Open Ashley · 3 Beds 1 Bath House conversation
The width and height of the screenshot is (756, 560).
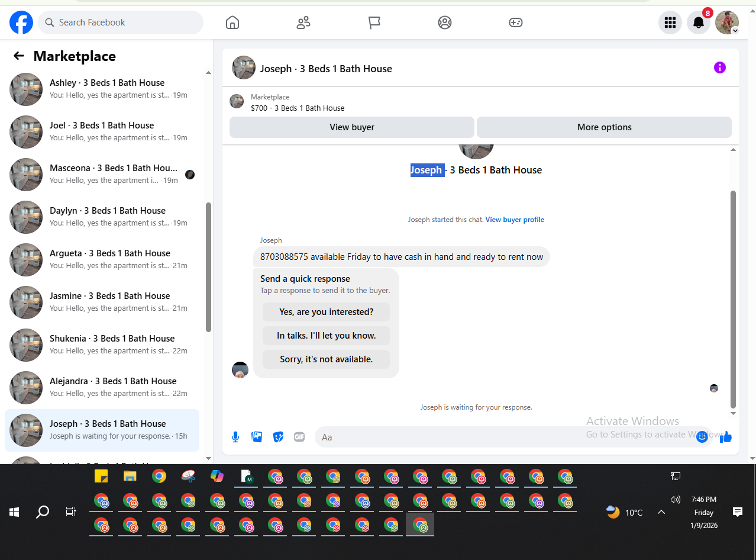[102, 89]
